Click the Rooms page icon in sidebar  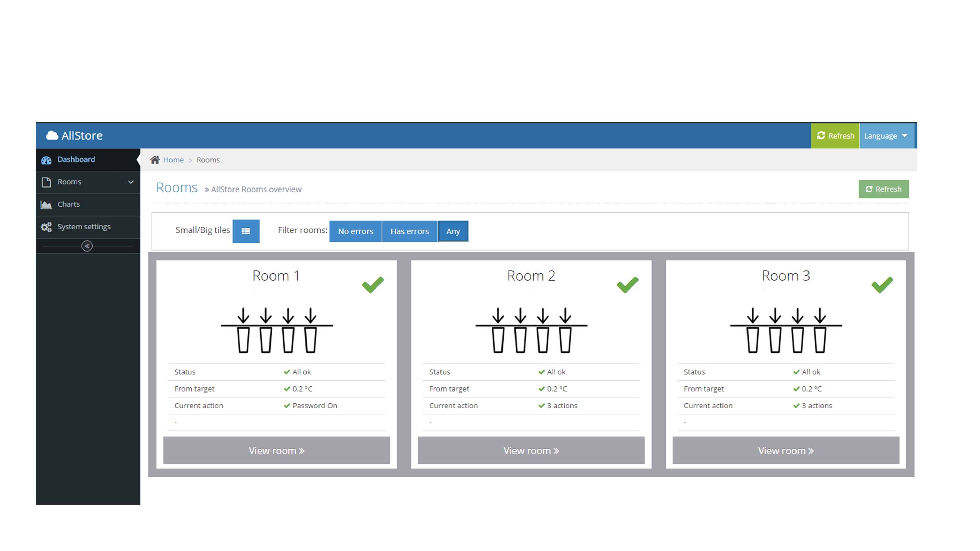pos(46,182)
